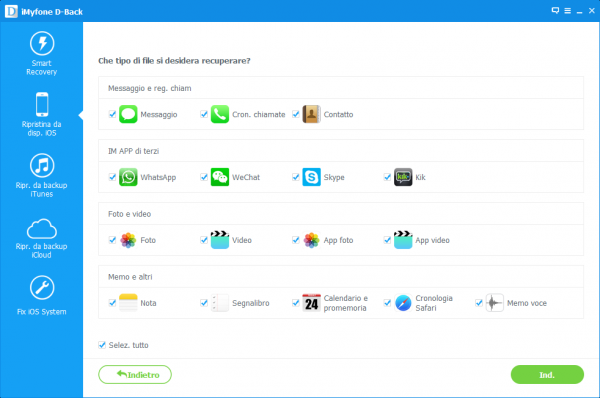The width and height of the screenshot is (600, 398).
Task: Open Ripr. da backup iCloud
Action: coord(42,239)
